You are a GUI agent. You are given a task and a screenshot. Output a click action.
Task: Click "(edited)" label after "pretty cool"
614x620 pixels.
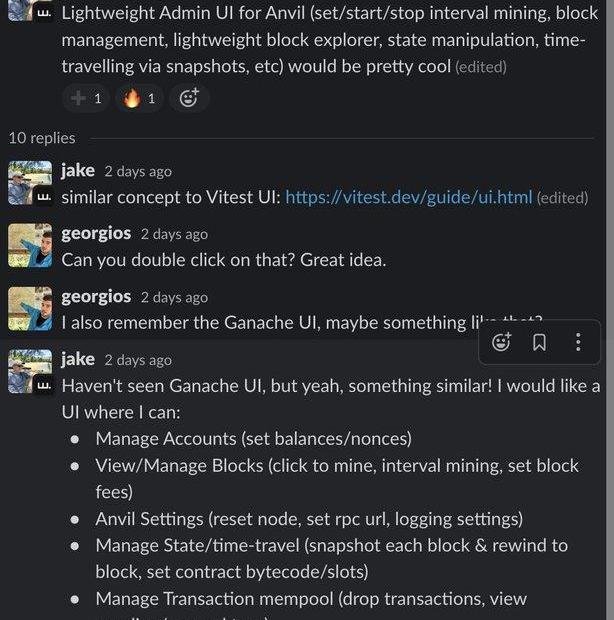[x=481, y=68]
